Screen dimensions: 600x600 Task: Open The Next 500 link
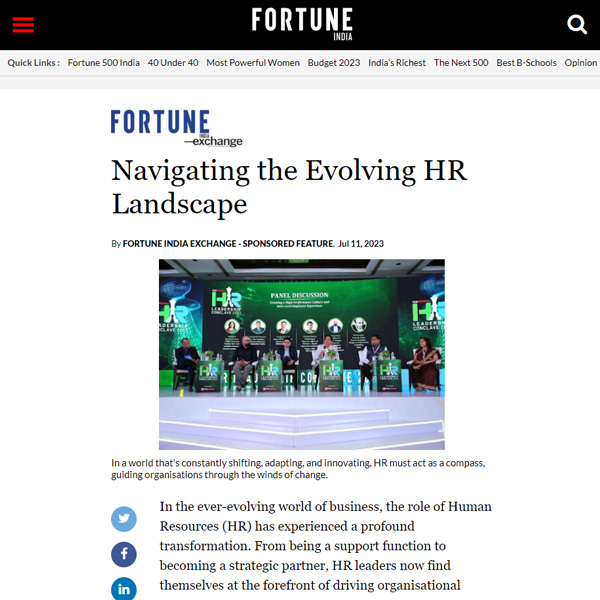pyautogui.click(x=461, y=62)
